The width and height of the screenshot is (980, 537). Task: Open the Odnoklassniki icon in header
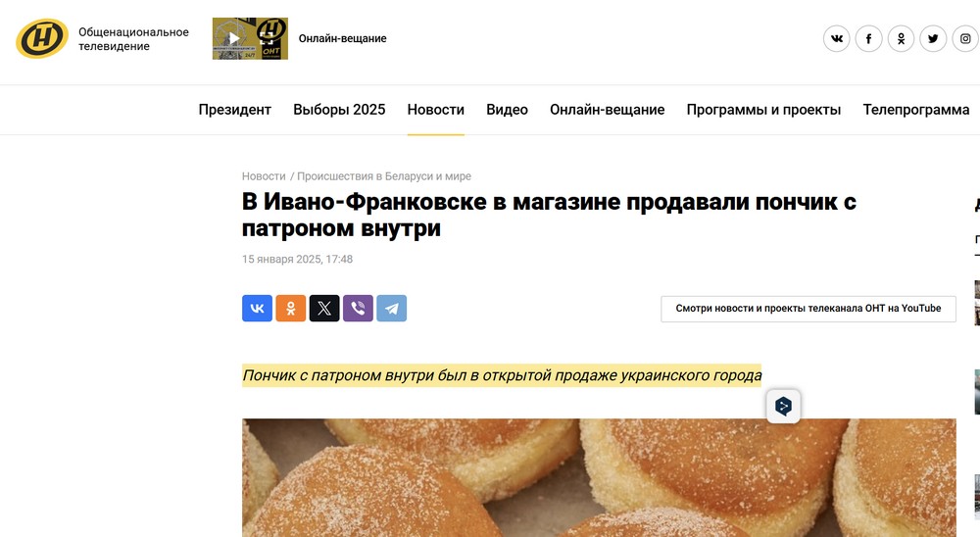pos(901,39)
